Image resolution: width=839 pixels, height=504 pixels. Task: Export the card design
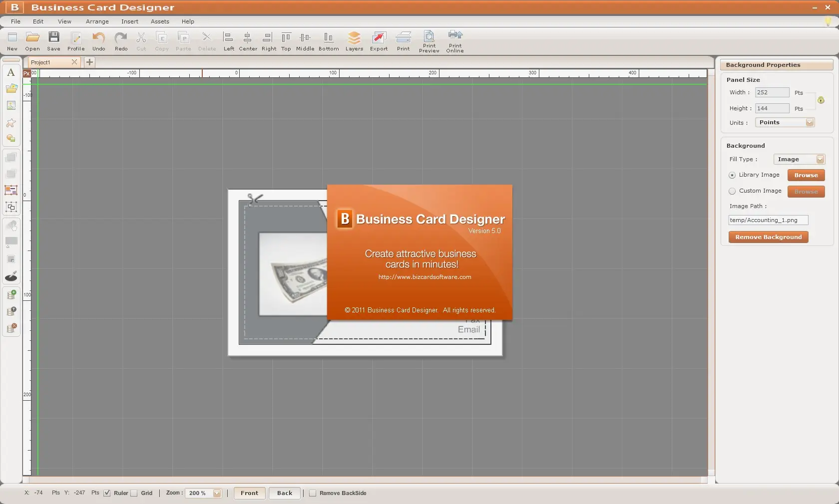point(379,41)
